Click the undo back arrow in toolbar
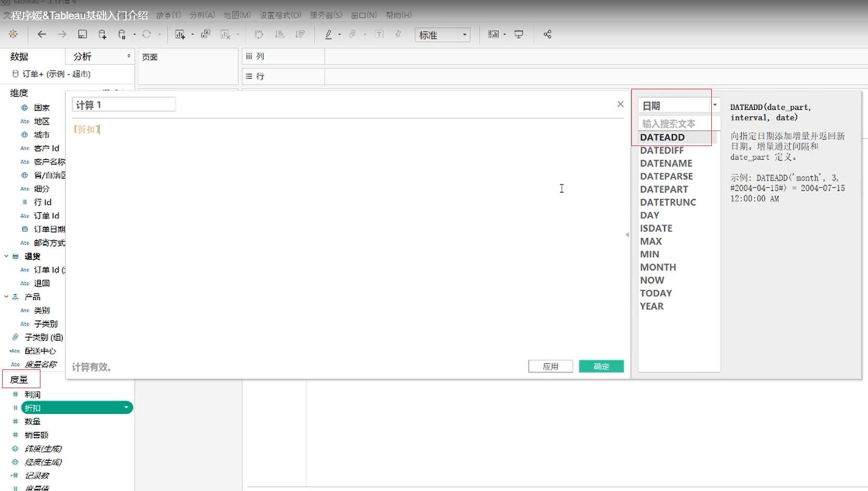 [42, 34]
